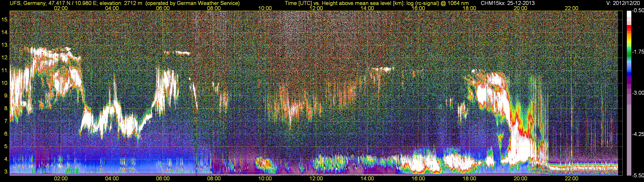Click the '02:00' tick on the upper time axis

61,8
